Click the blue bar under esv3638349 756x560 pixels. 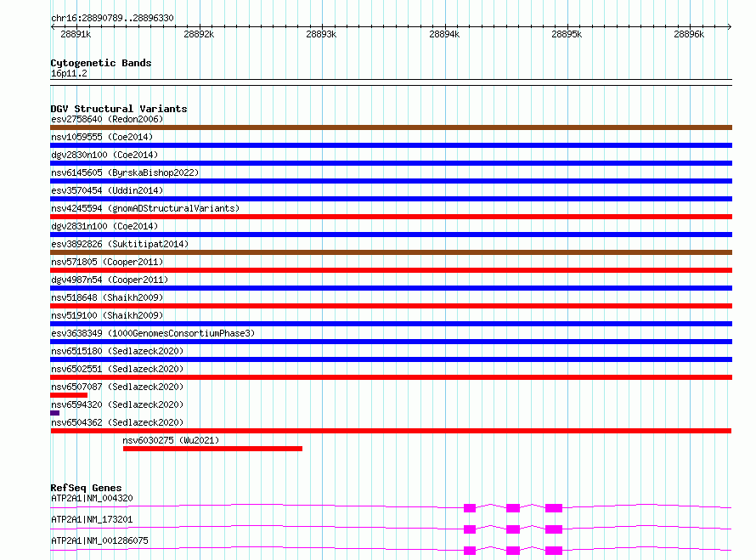click(391, 342)
